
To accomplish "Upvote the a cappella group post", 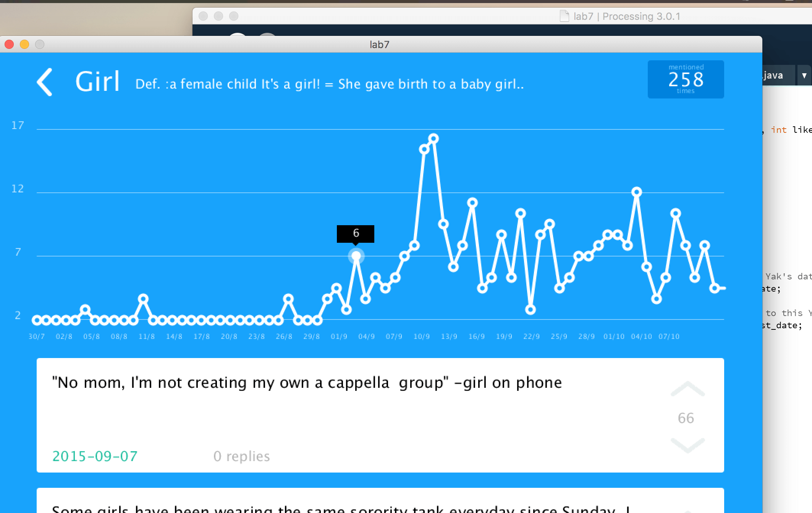I will 687,389.
